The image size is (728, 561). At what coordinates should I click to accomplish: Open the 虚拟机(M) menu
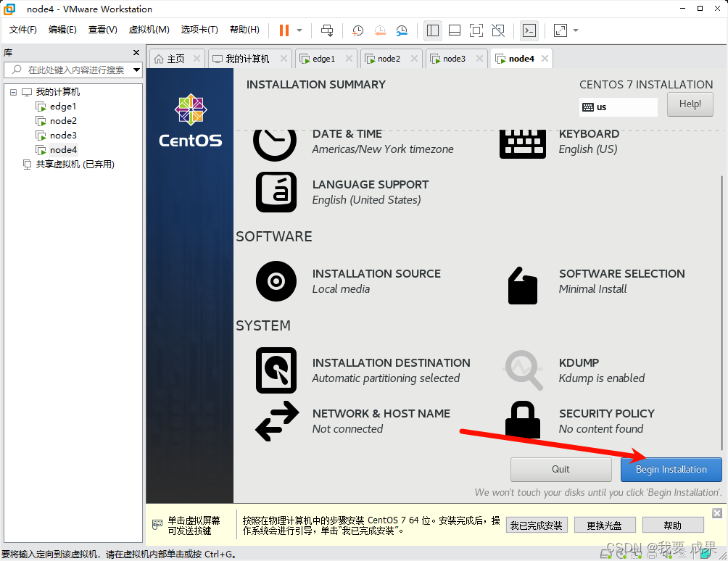pos(149,30)
